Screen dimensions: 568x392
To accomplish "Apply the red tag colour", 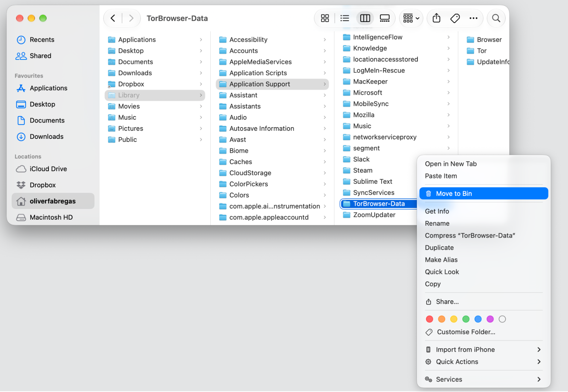I will click(x=429, y=319).
